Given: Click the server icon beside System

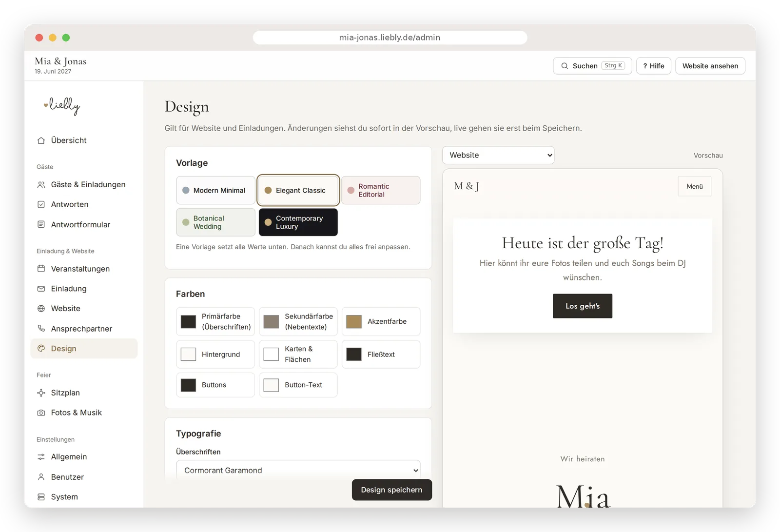Looking at the screenshot, I should (41, 497).
